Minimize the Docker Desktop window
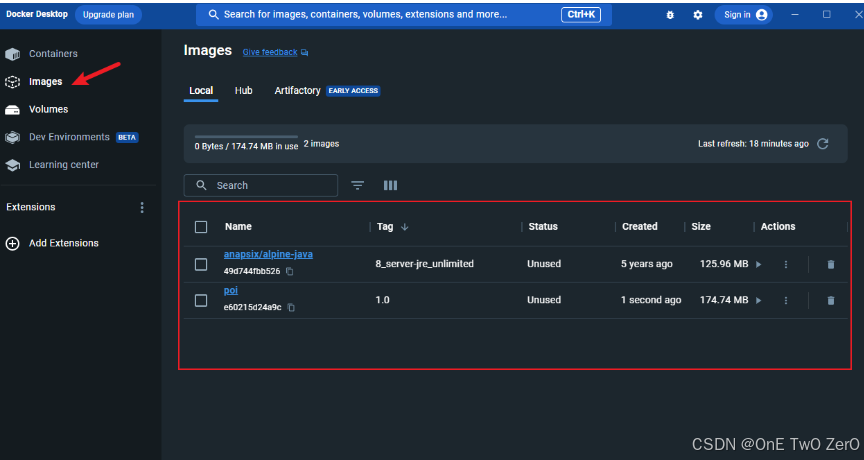The image size is (864, 460). pos(795,15)
